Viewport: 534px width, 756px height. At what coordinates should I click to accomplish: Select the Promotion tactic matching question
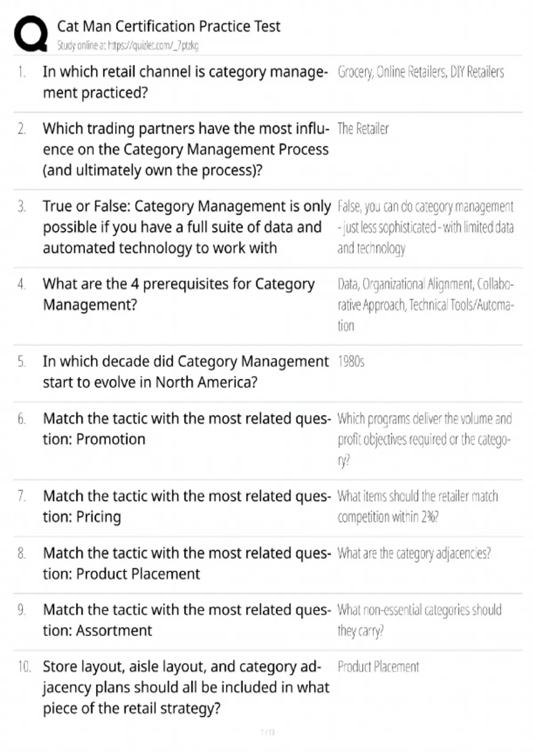tap(186, 429)
